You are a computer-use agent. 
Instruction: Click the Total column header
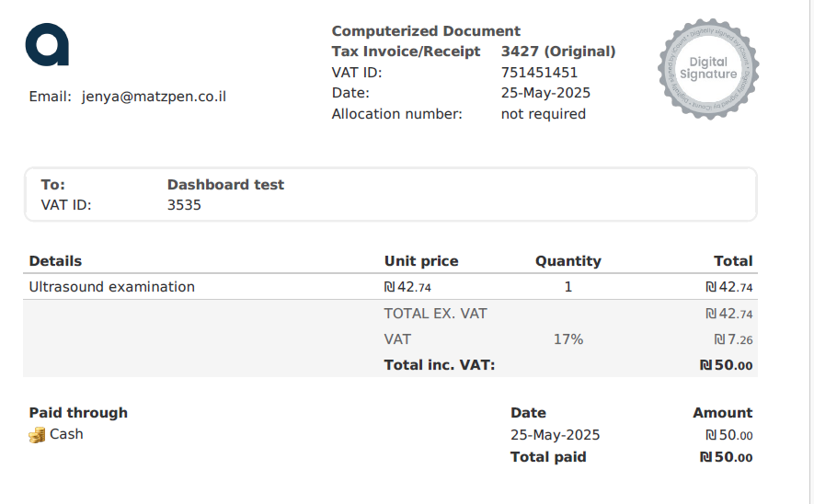(x=732, y=261)
